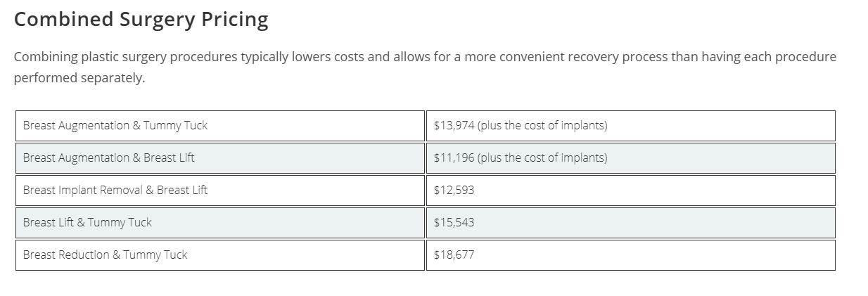Click the $18,677 price cell
Screen dimensions: 868x296
click(x=454, y=255)
